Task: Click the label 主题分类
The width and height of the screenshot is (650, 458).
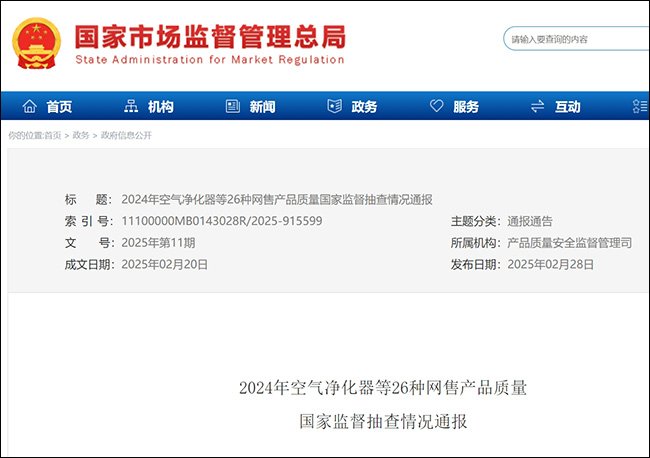Action: [x=476, y=221]
